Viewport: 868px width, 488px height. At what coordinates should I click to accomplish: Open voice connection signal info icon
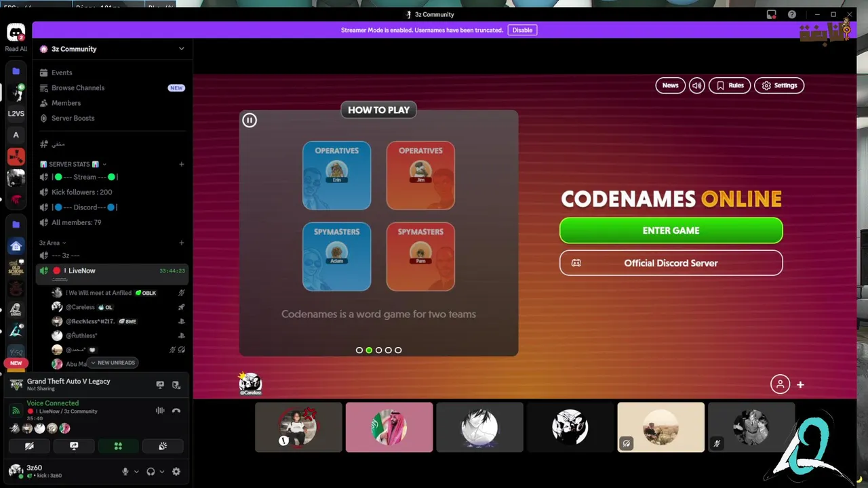coord(16,409)
